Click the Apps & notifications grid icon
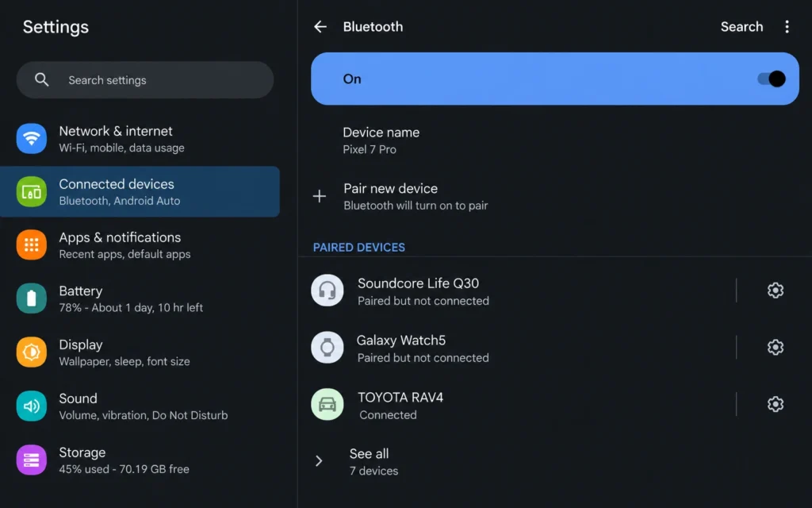The height and width of the screenshot is (508, 812). 32,244
